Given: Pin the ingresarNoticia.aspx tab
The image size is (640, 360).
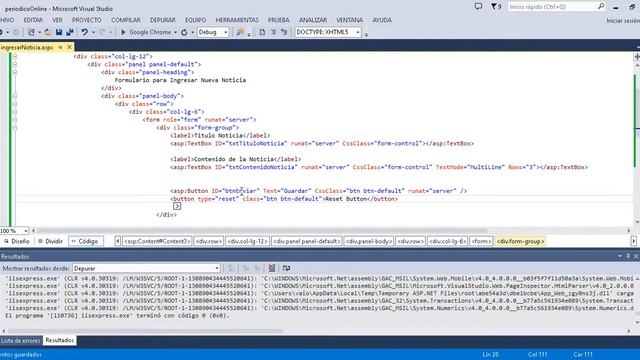Looking at the screenshot, I should (x=60, y=47).
